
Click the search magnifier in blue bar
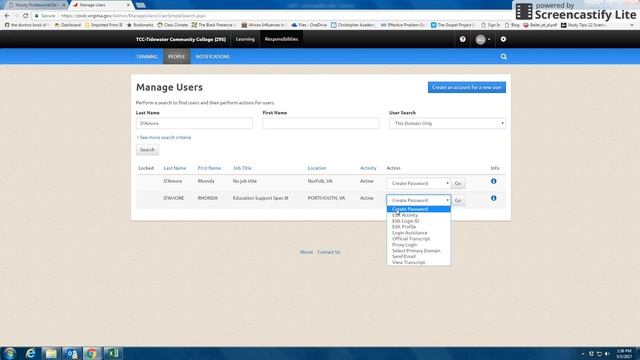pyautogui.click(x=504, y=57)
